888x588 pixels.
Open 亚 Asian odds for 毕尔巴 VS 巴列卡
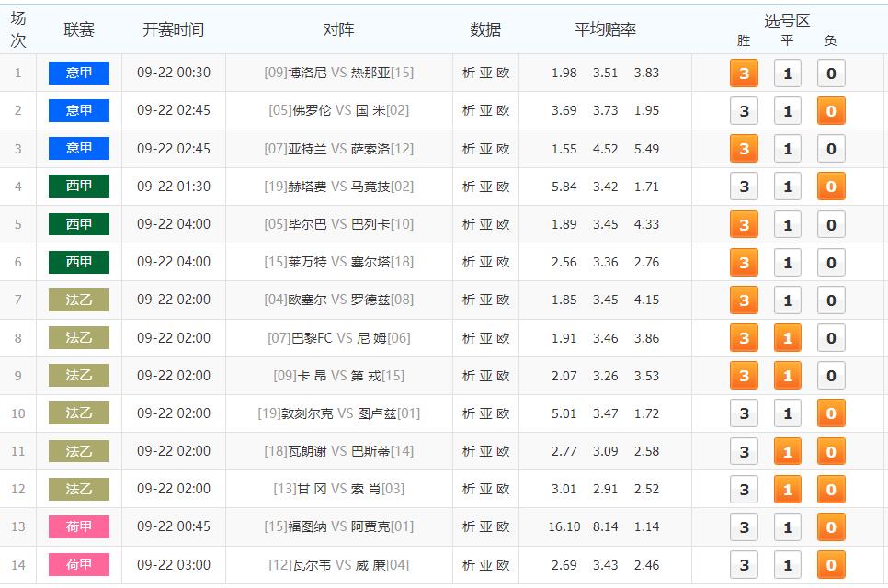click(485, 224)
